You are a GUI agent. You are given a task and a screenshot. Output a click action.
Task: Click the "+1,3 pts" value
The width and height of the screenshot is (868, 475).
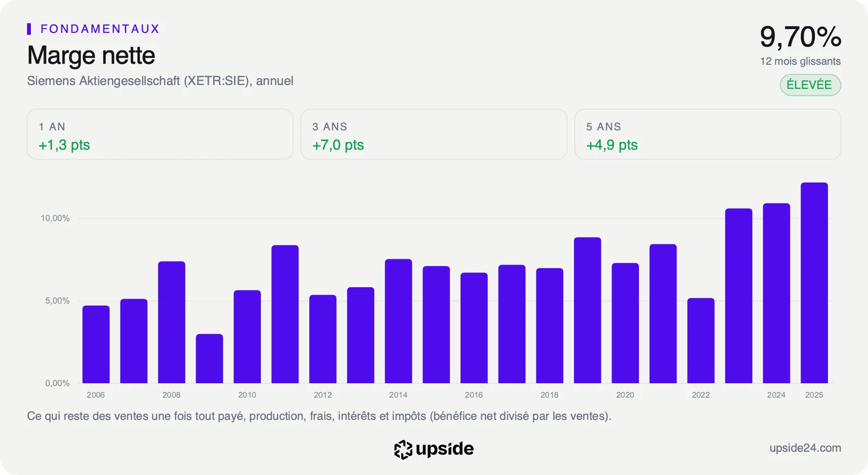[x=64, y=145]
